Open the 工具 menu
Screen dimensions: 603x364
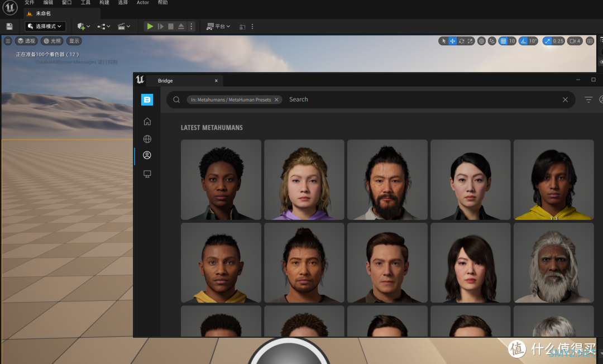[86, 2]
